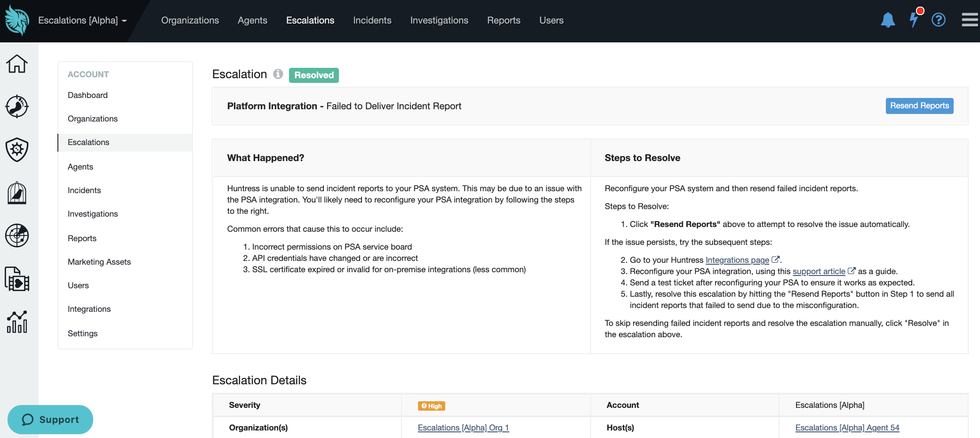The image size is (980, 438).
Task: Open Agents in top navigation
Action: 252,20
